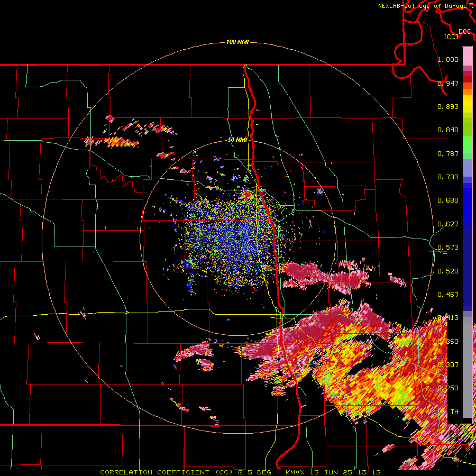Click "CORRELATION COEFFICIENT" in the bottom caption
The image size is (476, 476).
(154, 472)
